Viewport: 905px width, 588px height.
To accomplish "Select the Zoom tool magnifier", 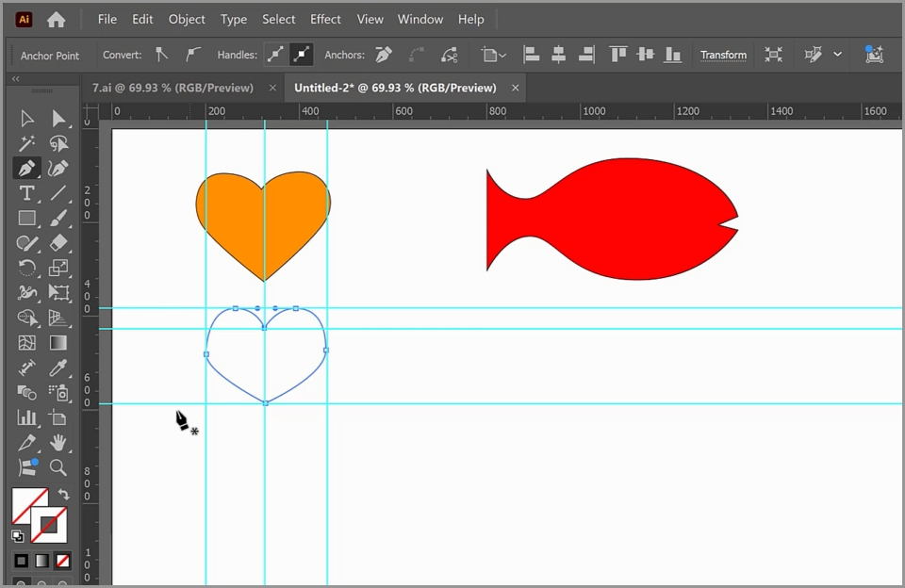I will [x=58, y=467].
